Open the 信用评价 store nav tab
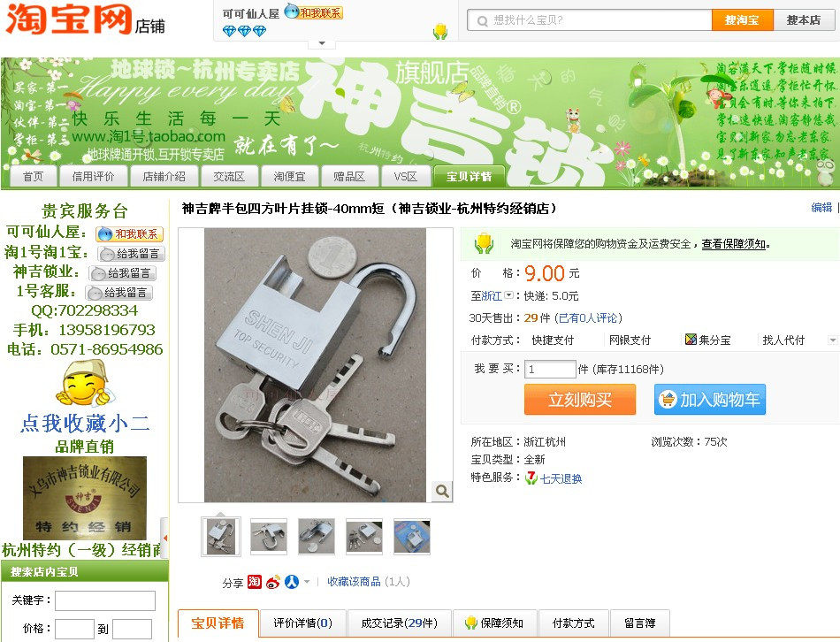 [93, 176]
